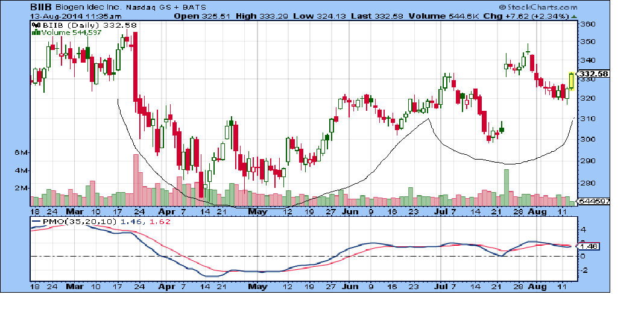
Task: Click May on the PMO panel date axis
Action: (x=258, y=286)
